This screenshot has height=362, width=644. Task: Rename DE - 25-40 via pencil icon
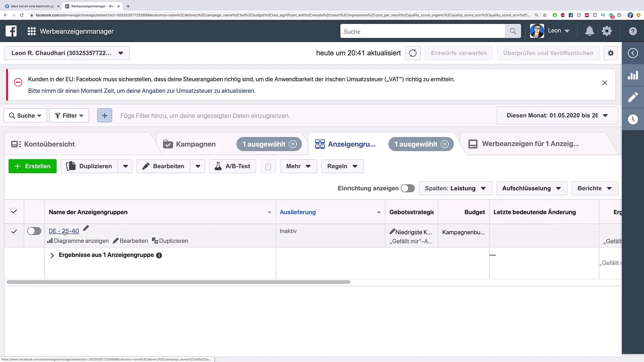(x=86, y=228)
